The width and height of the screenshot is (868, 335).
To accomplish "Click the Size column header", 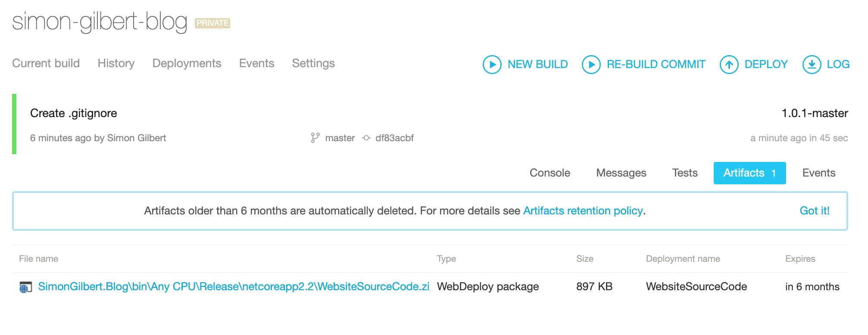I will [x=584, y=259].
